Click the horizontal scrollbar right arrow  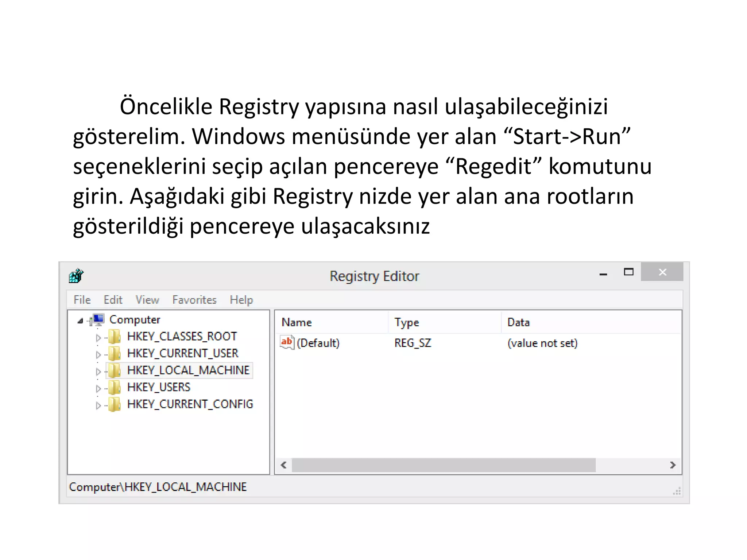[x=673, y=465]
